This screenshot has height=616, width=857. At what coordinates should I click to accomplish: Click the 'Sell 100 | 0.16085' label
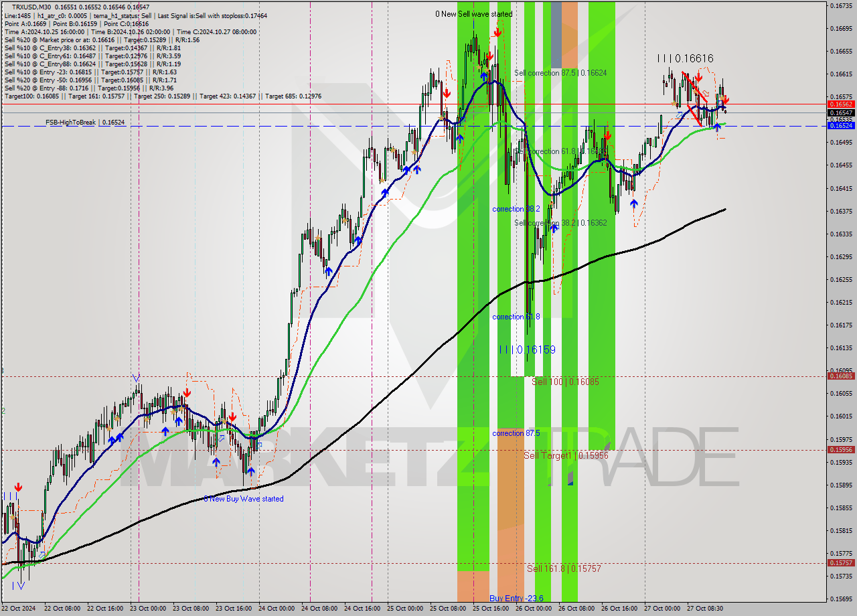click(x=565, y=382)
